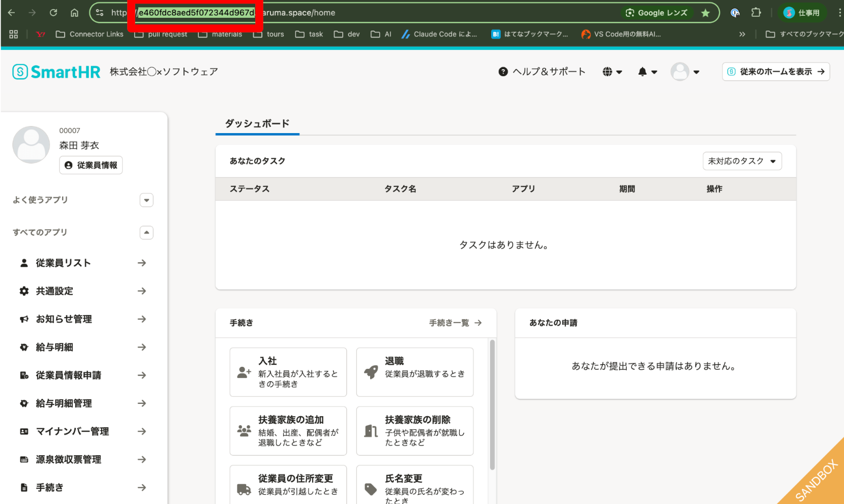The height and width of the screenshot is (504, 844).
Task: Open the browser extensions puzzle icon
Action: click(756, 13)
